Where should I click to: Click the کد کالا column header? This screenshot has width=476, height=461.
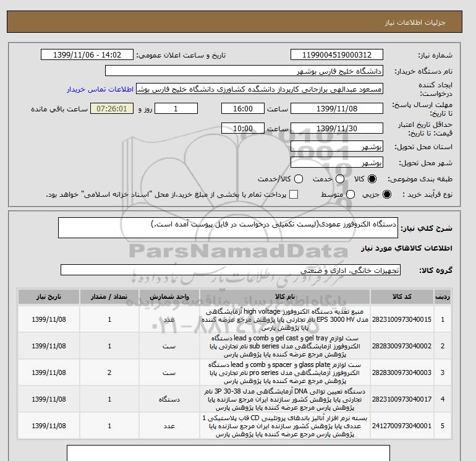click(x=402, y=296)
